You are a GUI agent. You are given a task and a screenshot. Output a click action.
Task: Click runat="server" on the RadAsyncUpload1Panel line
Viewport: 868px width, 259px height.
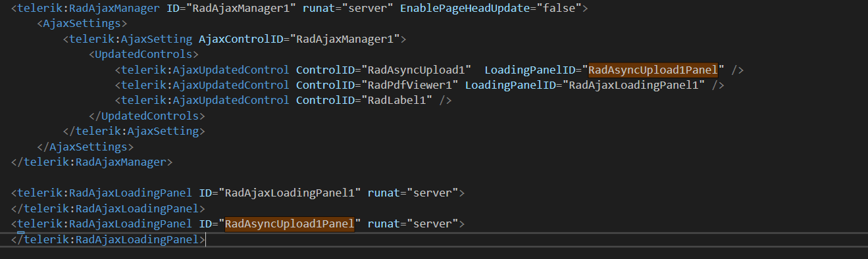[x=413, y=224]
